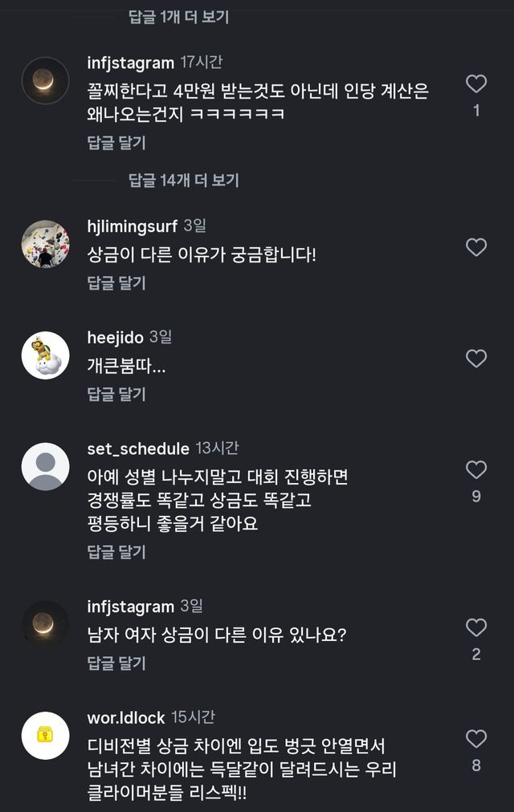Open set_schedule's default gray avatar

coord(45,466)
